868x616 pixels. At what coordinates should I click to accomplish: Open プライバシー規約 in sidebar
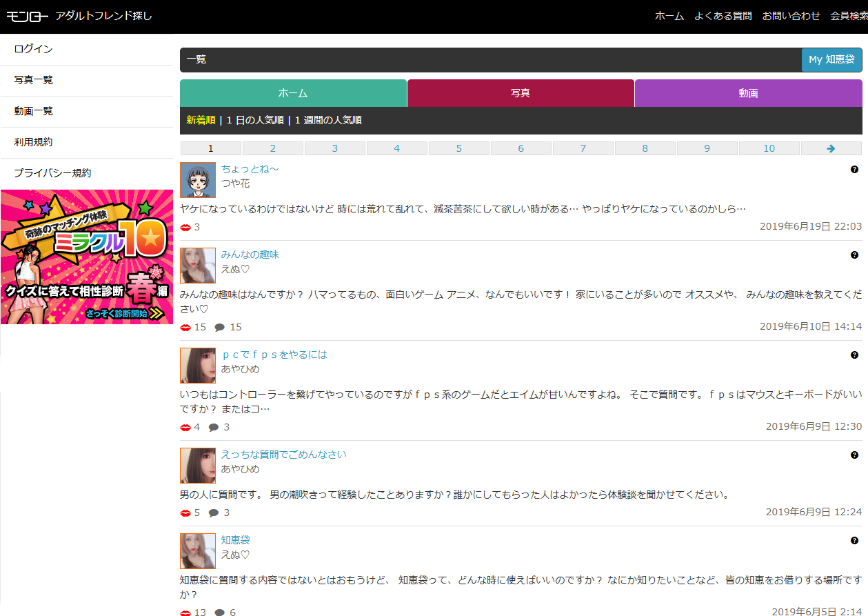point(86,173)
